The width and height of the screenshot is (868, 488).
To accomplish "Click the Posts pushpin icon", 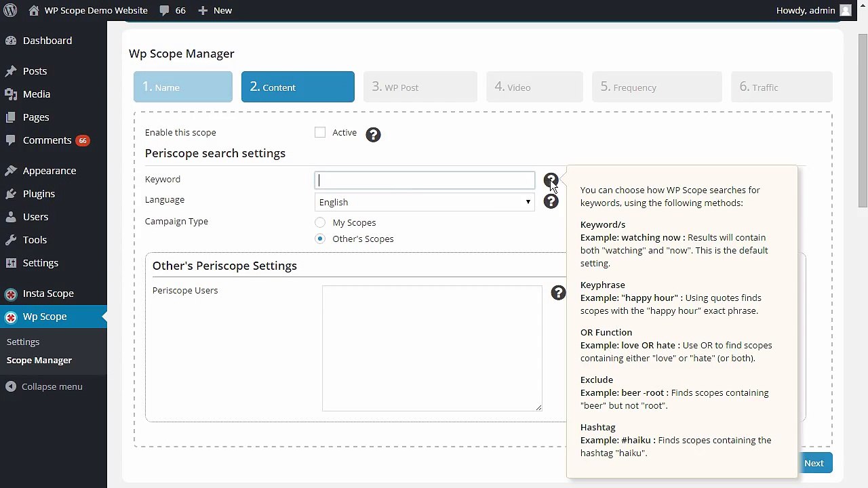I will tap(11, 71).
